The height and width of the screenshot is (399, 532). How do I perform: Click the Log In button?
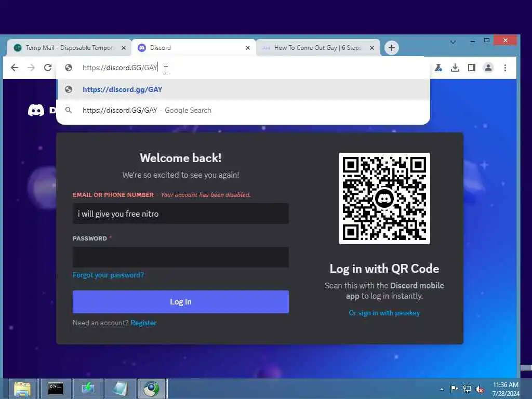pos(180,302)
